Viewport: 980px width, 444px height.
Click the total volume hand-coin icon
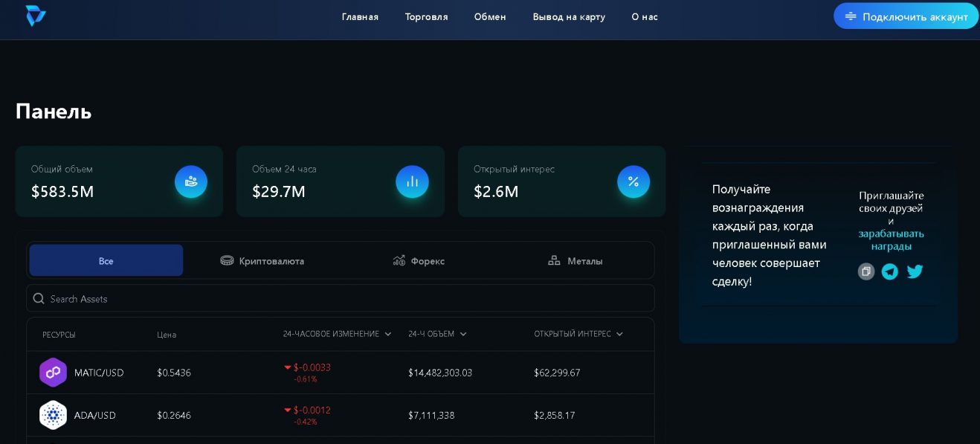[x=191, y=181]
